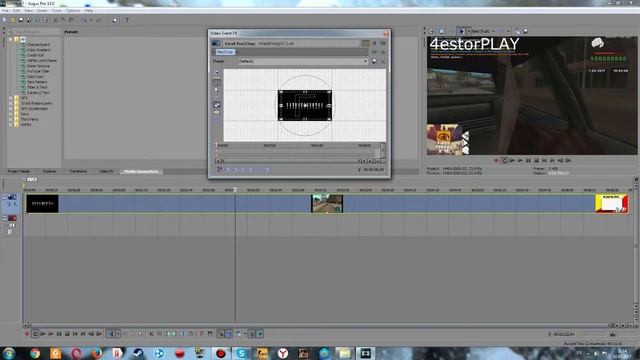Toggle Ignore event grouping
This screenshot has width=640, height=360.
[x=260, y=334]
